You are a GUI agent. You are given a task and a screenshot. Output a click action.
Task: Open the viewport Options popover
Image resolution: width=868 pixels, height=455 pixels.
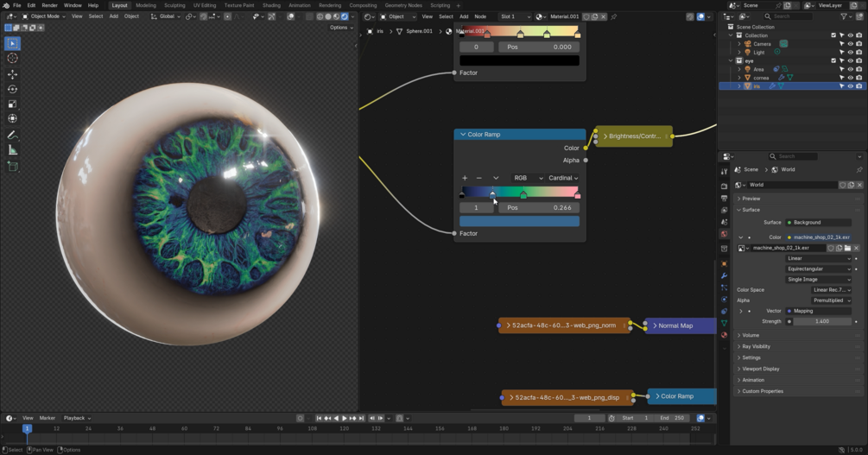click(341, 27)
